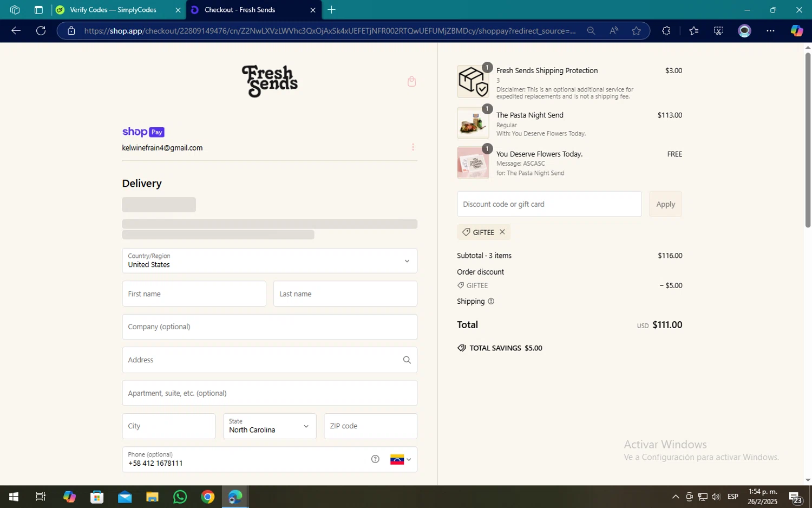The image size is (812, 508).
Task: Focus the Last name field
Action: tap(345, 294)
